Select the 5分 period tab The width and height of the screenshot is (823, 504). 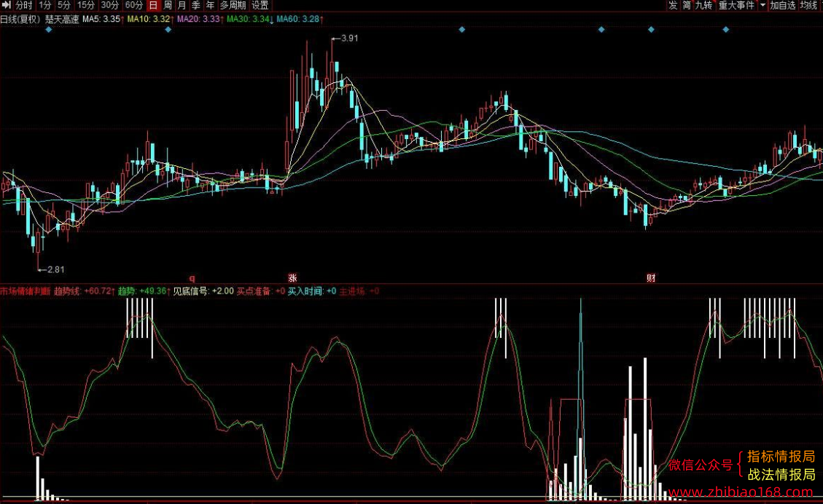[64, 5]
